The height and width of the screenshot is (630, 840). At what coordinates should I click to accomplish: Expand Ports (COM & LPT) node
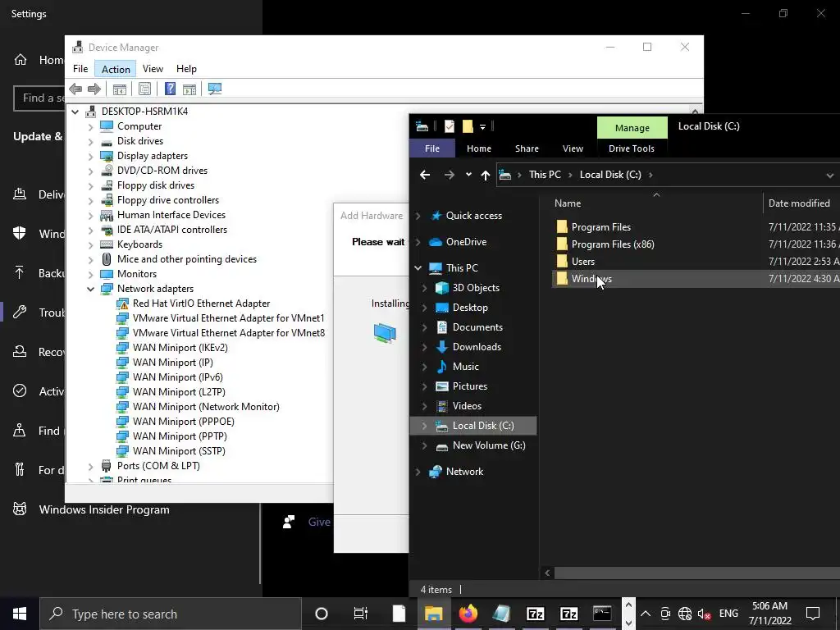90,467
